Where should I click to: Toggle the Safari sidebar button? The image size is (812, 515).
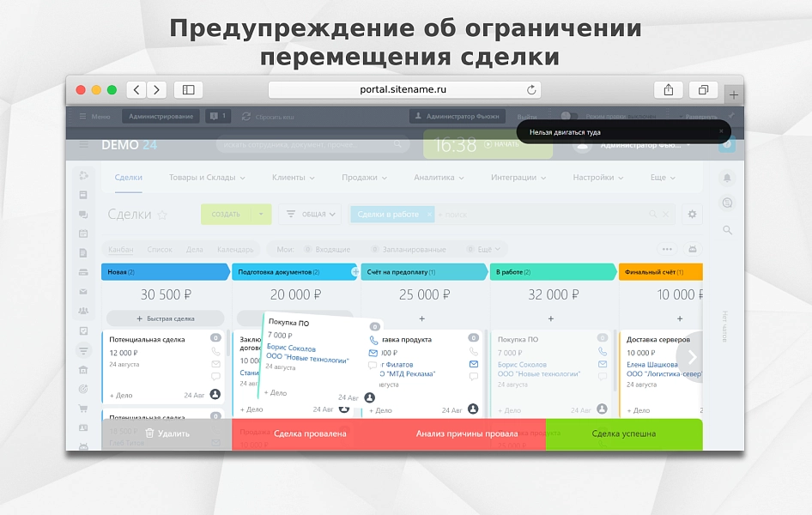(189, 90)
